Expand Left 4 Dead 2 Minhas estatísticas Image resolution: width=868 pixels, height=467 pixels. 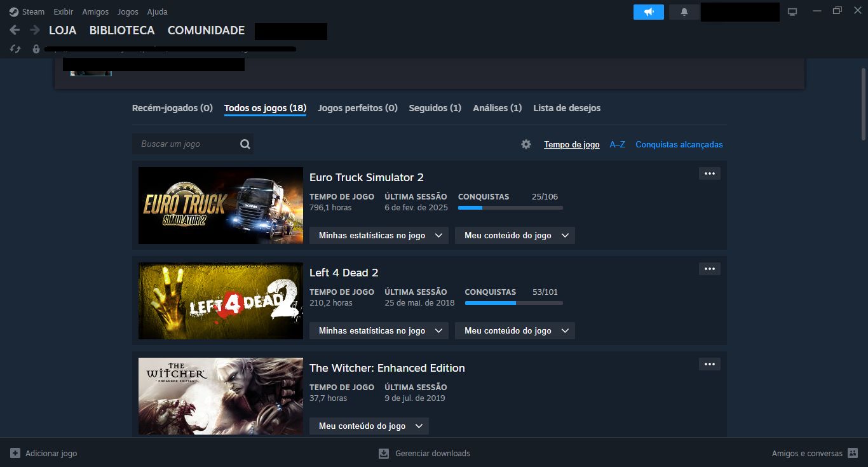(379, 330)
